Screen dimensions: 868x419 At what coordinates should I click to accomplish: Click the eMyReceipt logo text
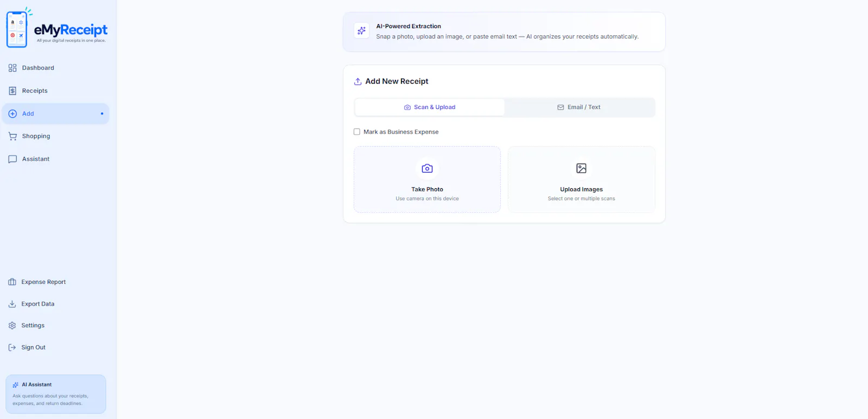[71, 29]
